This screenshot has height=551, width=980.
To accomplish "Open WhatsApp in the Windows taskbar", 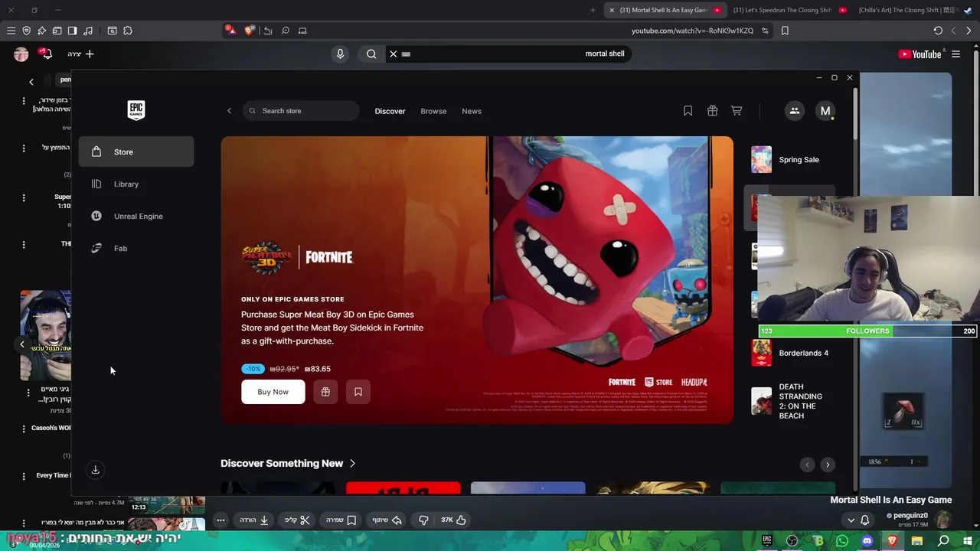I will [x=842, y=541].
